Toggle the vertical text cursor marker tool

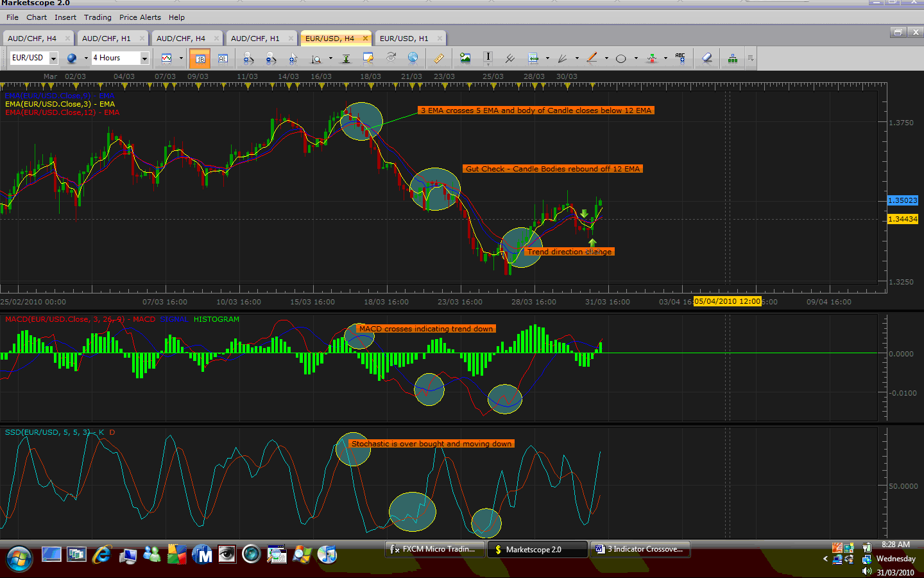coord(488,58)
